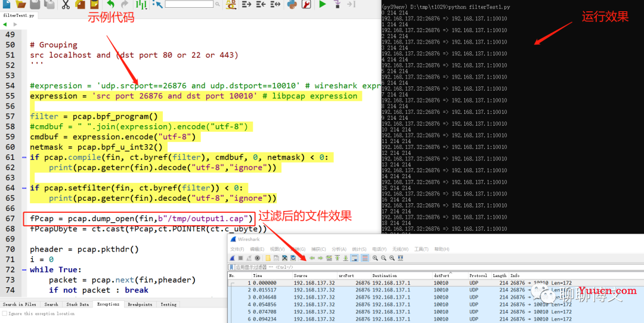
Task: Open the Python shell icon
Action: coord(292,4)
